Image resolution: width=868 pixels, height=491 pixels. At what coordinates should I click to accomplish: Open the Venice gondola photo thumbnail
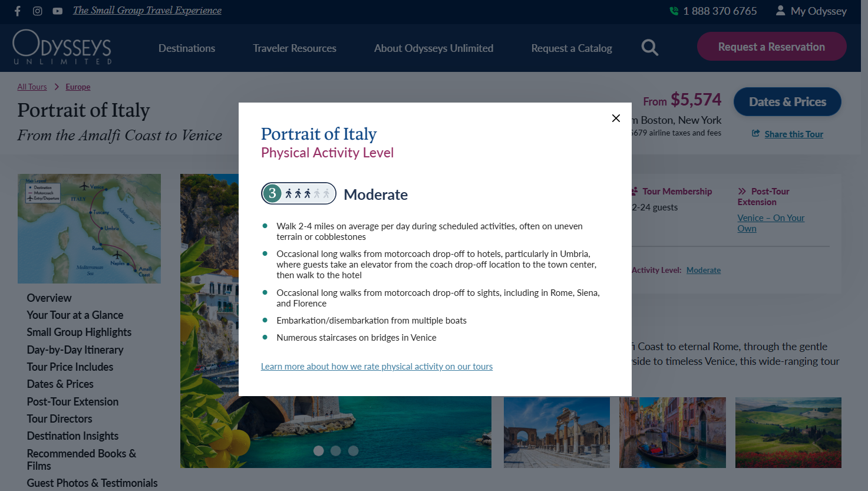coord(672,433)
